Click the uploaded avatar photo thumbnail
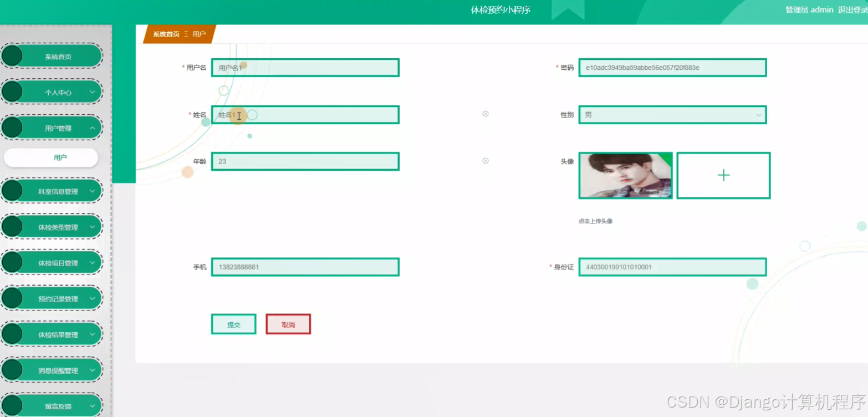The height and width of the screenshot is (417, 868). click(x=625, y=175)
